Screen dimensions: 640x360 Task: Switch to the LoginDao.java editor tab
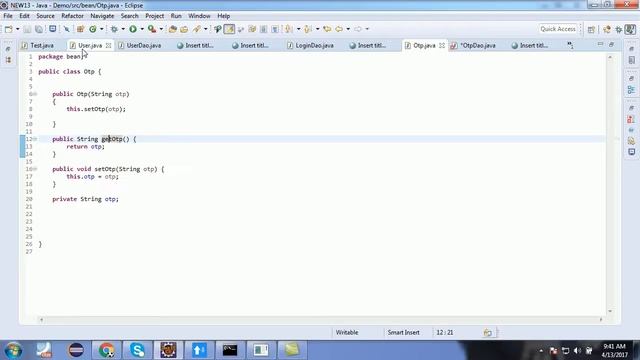click(314, 45)
